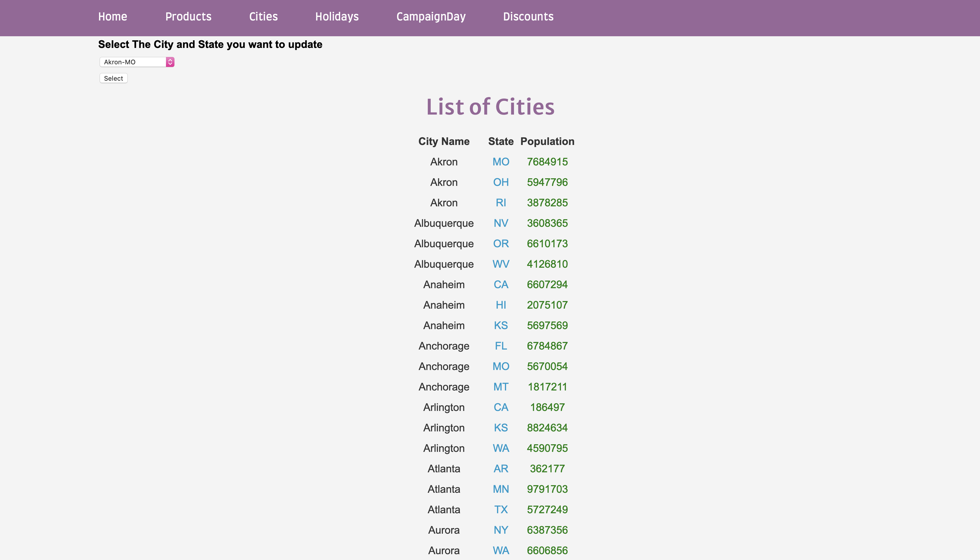This screenshot has width=980, height=560.
Task: Go to the Discounts page
Action: [x=528, y=17]
